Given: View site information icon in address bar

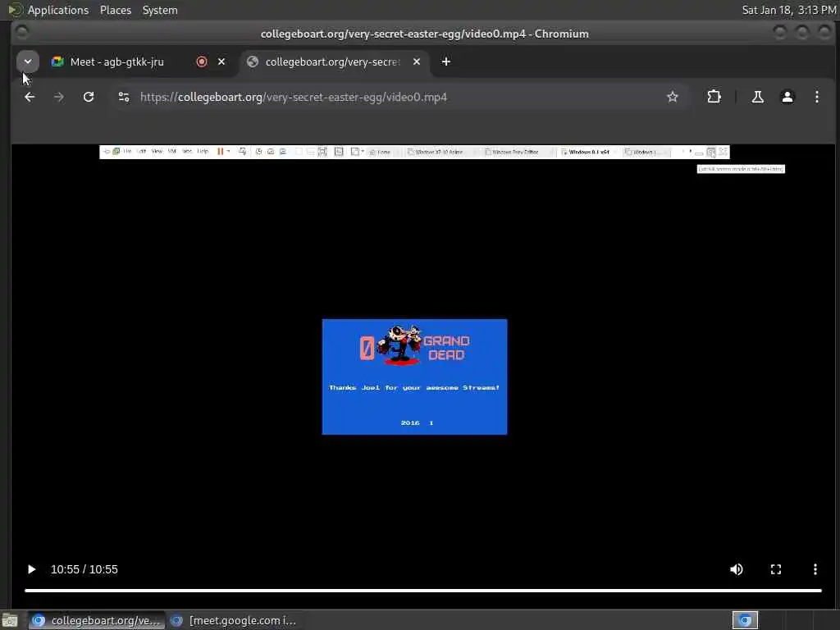Looking at the screenshot, I should click(124, 97).
